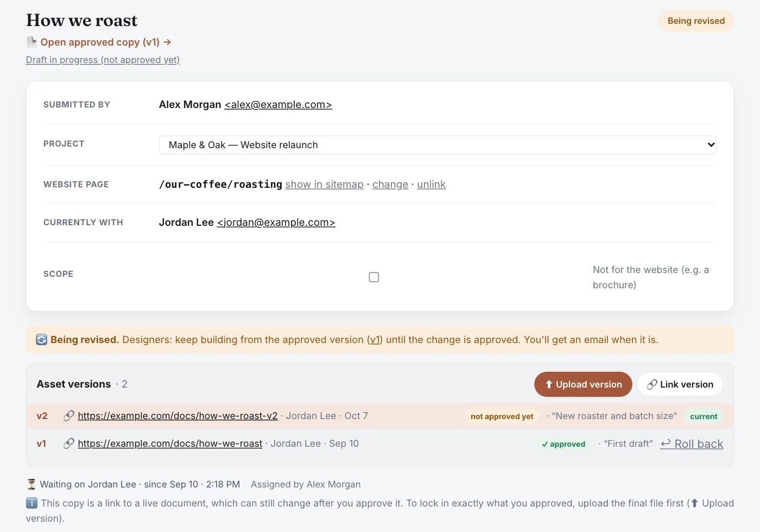Click the v2 version label
Viewport: 760px width, 532px height.
42,416
